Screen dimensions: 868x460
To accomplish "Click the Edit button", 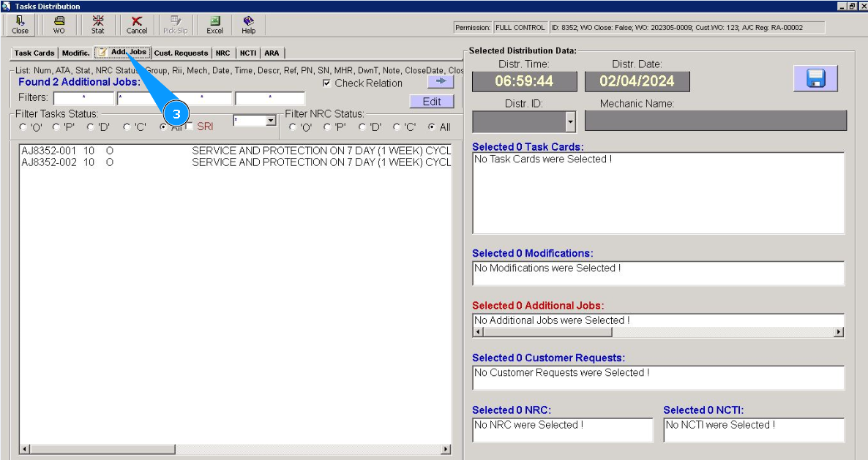I will tap(432, 101).
